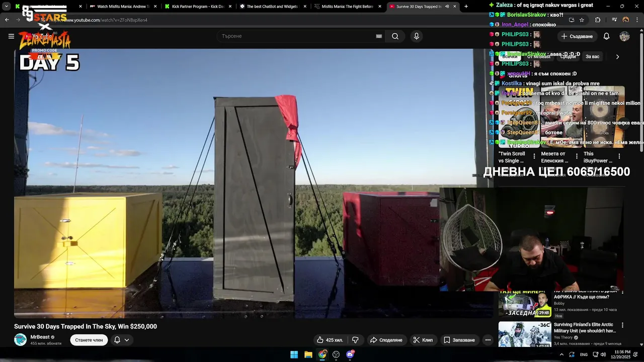Select the За вас filter chip
The image size is (644, 362).
(x=592, y=57)
